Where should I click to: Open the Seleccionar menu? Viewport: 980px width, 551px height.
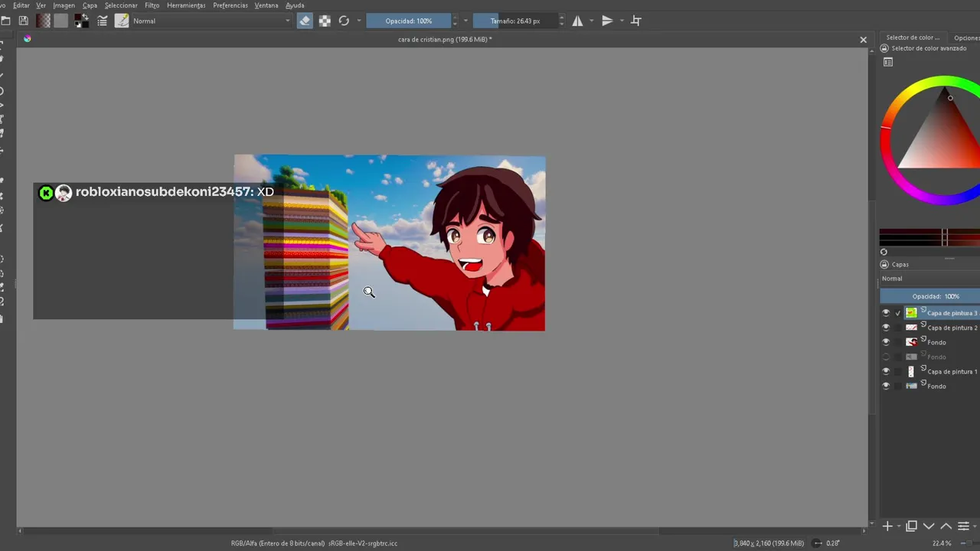tap(121, 5)
